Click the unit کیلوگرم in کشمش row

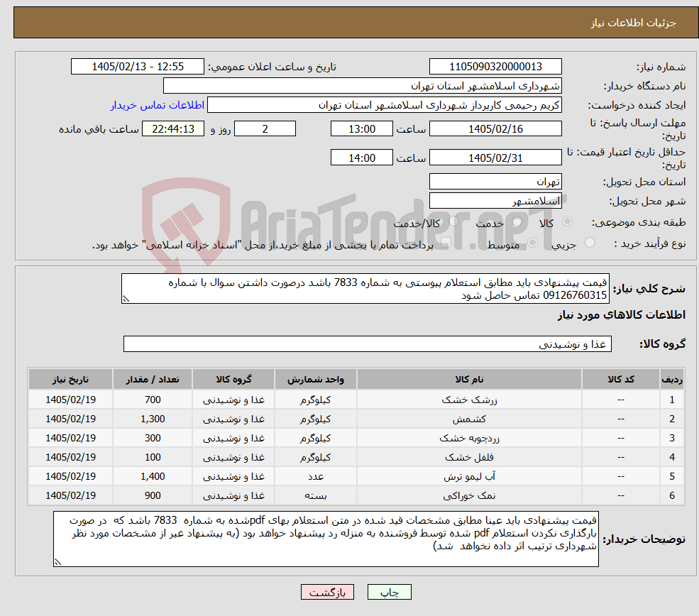click(x=315, y=419)
